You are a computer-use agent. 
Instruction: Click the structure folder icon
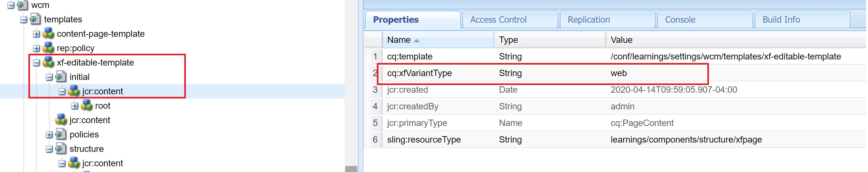(x=61, y=148)
